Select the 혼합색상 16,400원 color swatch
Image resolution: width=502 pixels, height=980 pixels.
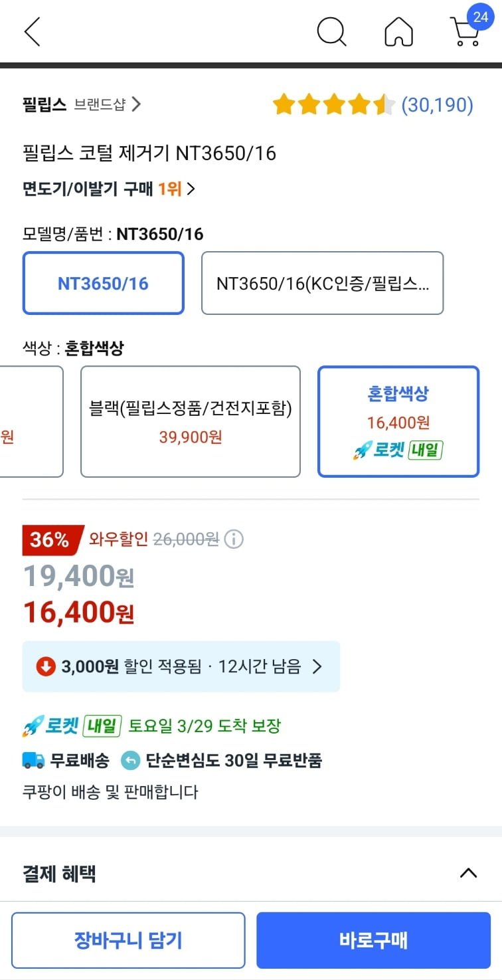(x=398, y=421)
